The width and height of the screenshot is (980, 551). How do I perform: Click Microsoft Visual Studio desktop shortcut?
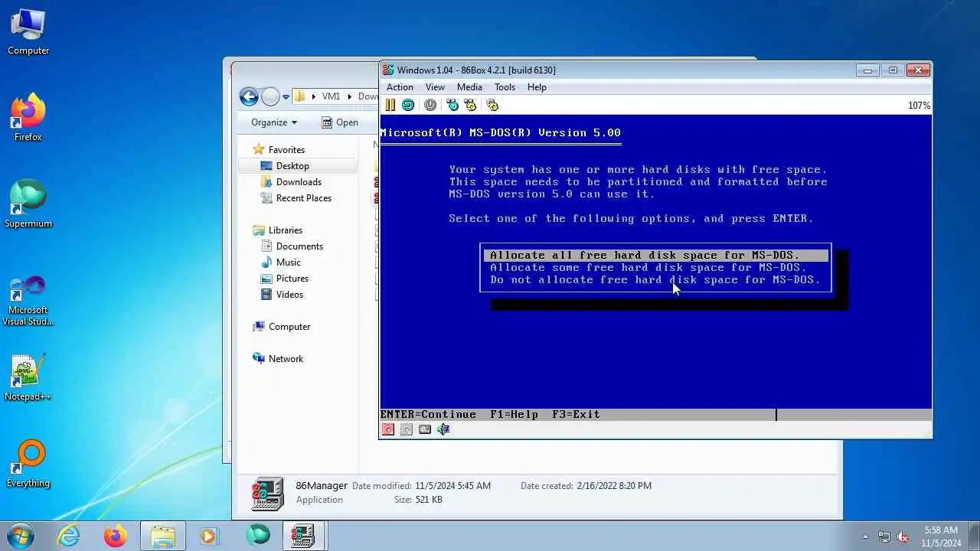tap(28, 300)
